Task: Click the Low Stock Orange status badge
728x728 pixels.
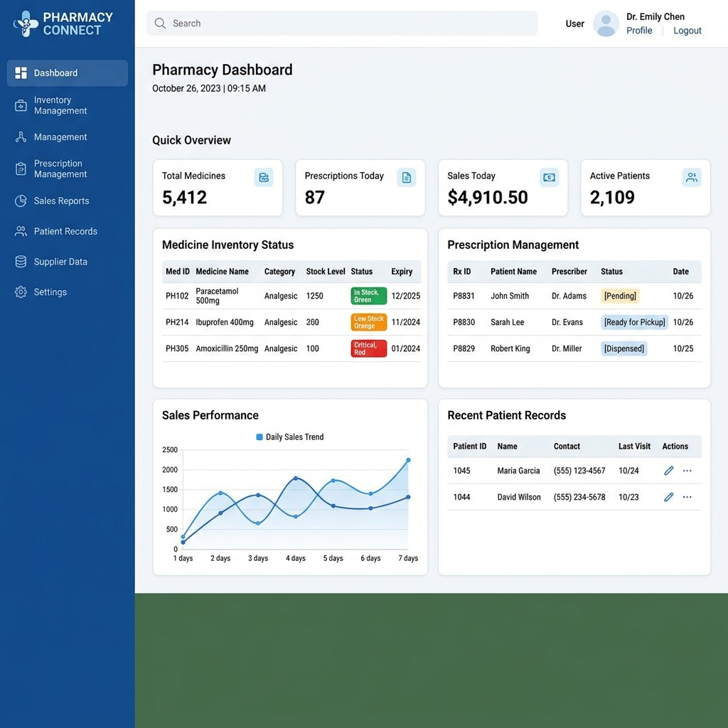Action: (369, 322)
